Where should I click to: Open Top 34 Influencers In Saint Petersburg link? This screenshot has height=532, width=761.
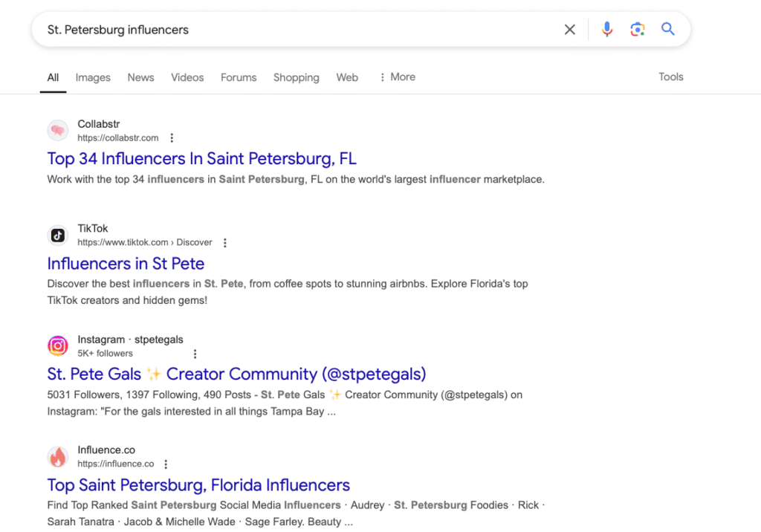pos(201,158)
